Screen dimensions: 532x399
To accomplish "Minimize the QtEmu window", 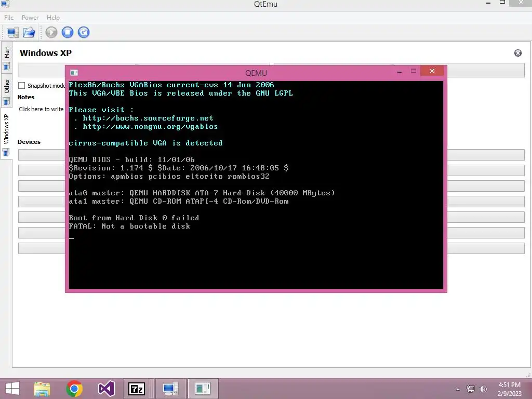I will (x=488, y=3).
